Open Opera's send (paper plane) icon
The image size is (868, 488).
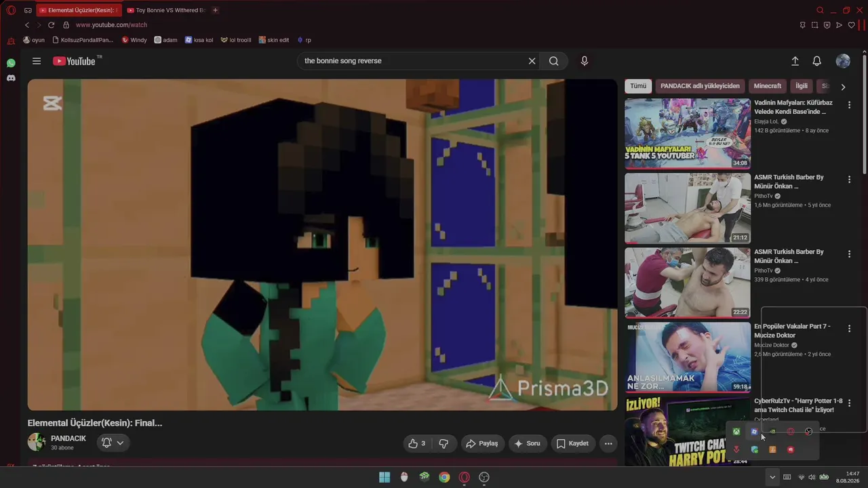(839, 25)
